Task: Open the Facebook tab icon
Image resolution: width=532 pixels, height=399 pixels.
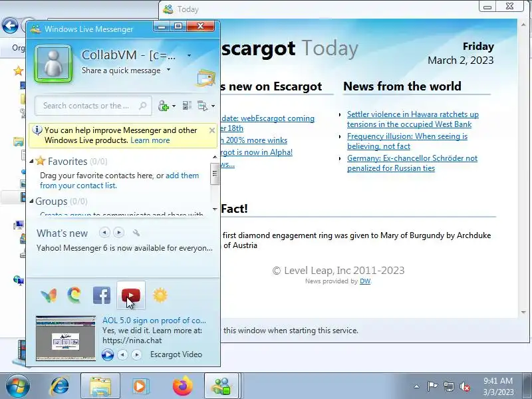Action: point(102,295)
